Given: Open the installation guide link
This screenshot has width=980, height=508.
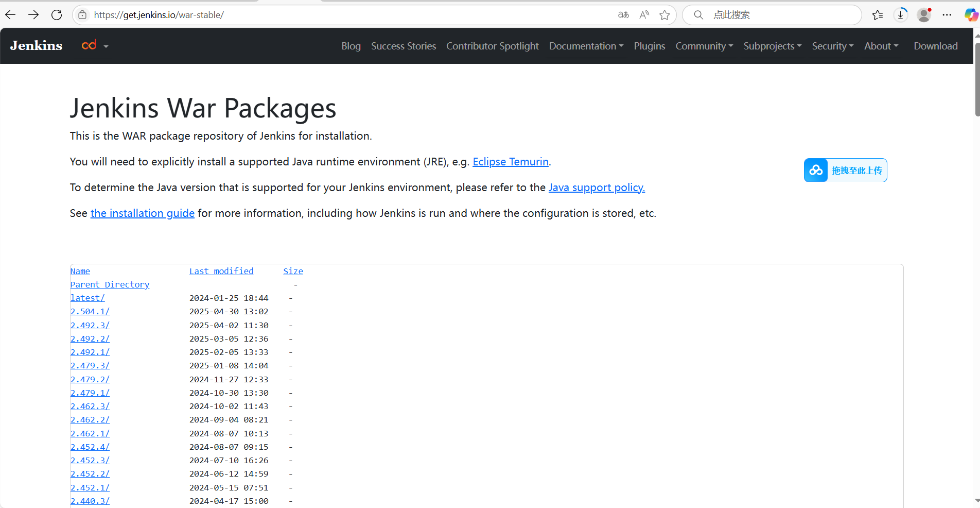Looking at the screenshot, I should 143,213.
